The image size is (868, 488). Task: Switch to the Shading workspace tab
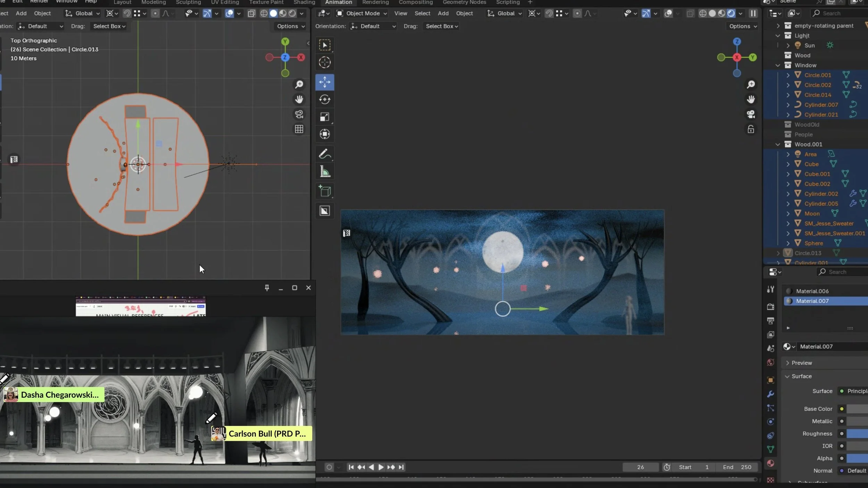click(x=304, y=2)
